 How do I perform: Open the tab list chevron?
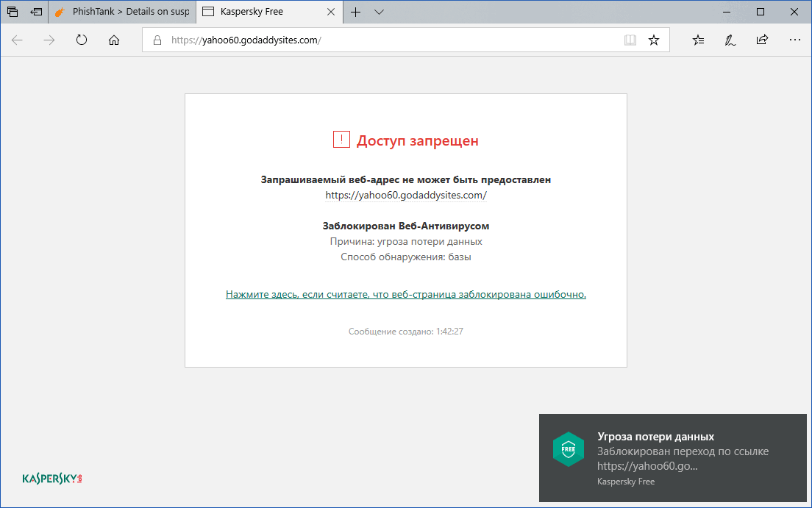coord(379,12)
